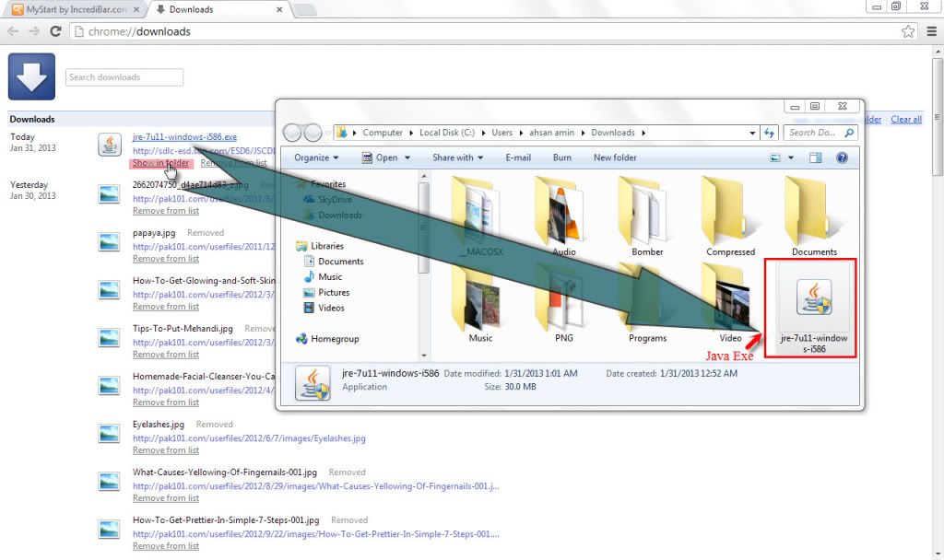Click Remove from list under papaya.jpg

(x=166, y=259)
